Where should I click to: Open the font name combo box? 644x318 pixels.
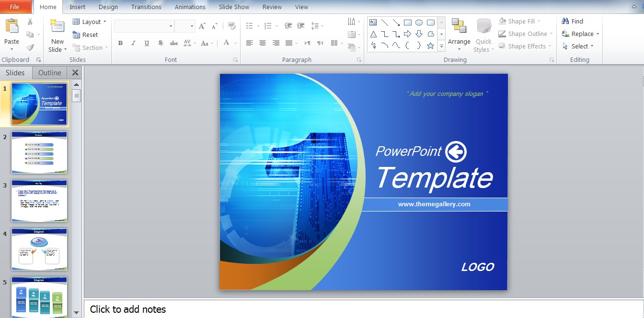pos(144,26)
